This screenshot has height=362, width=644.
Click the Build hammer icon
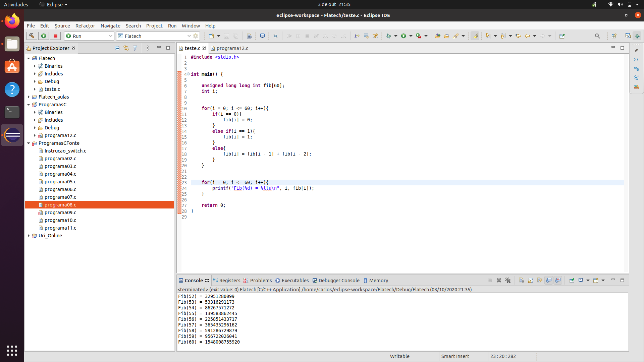[32, 36]
